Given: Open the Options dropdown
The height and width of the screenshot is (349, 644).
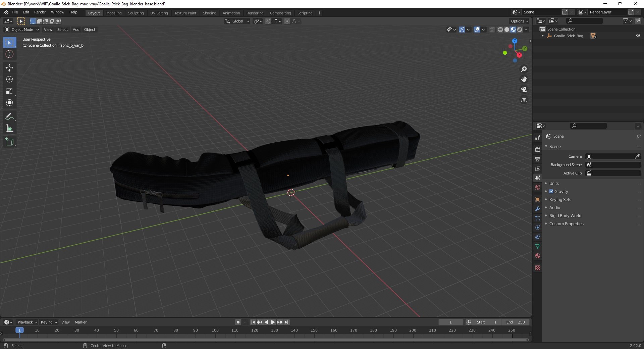Looking at the screenshot, I should point(519,21).
